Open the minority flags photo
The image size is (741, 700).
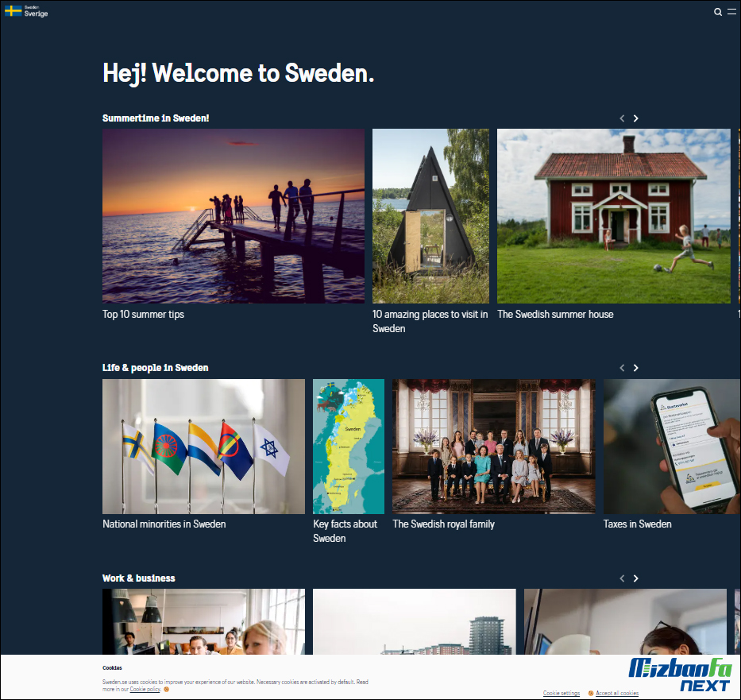(203, 447)
